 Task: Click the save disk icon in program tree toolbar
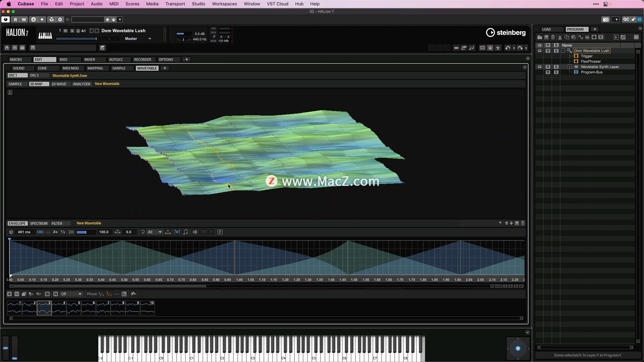(546, 37)
